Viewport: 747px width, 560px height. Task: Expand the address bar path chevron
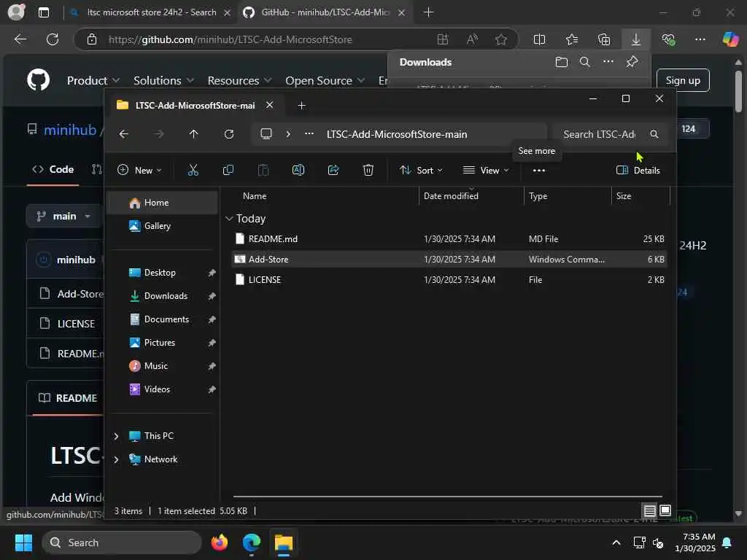coord(288,134)
